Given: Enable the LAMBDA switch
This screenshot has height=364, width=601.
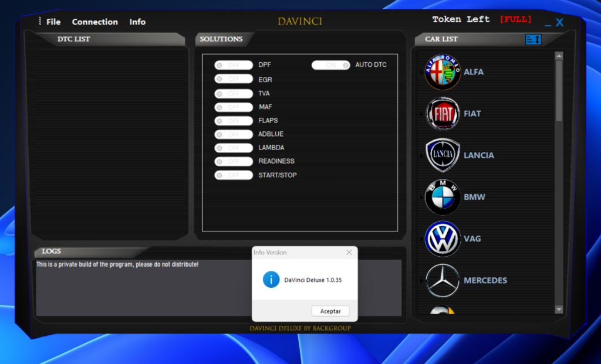Looking at the screenshot, I should tap(234, 148).
